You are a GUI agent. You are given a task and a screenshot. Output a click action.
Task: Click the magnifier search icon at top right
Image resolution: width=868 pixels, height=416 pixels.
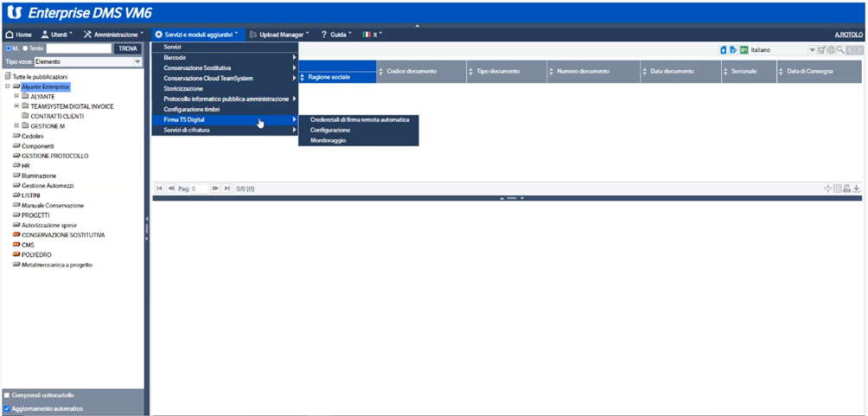839,50
